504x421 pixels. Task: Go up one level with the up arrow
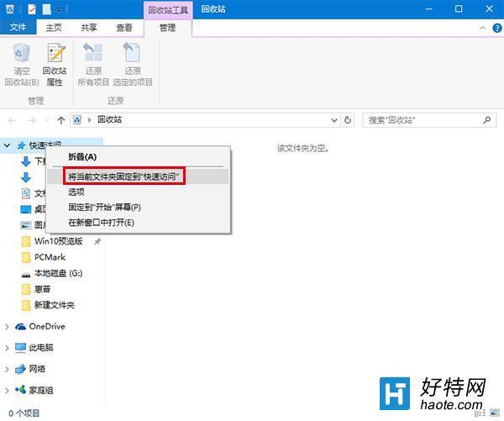click(x=61, y=121)
